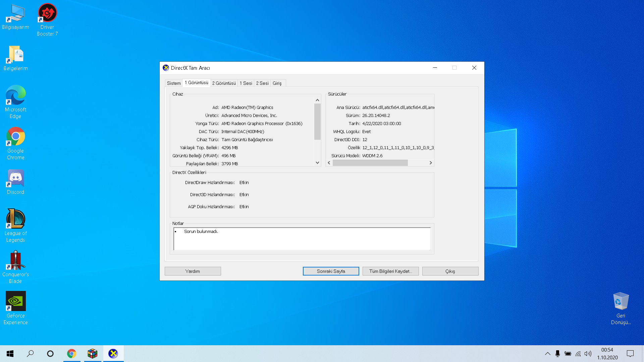Switch to the Sistem tab
The width and height of the screenshot is (644, 362).
coord(173,83)
